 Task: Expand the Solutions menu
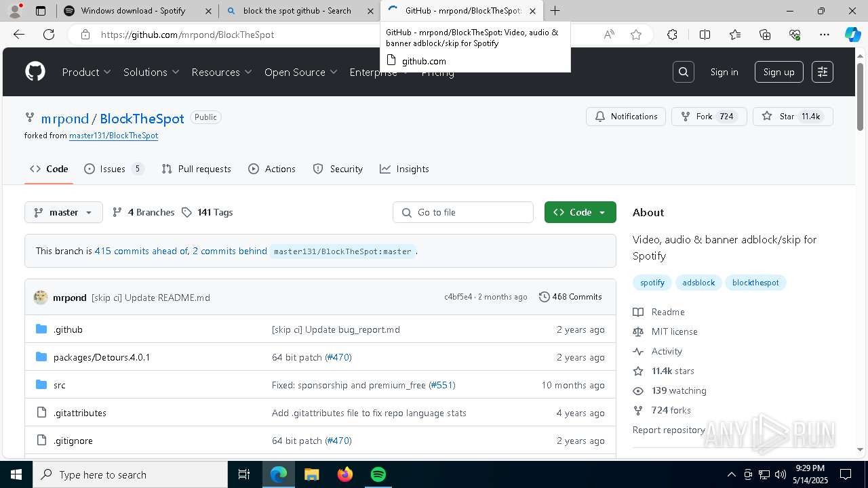(x=151, y=72)
